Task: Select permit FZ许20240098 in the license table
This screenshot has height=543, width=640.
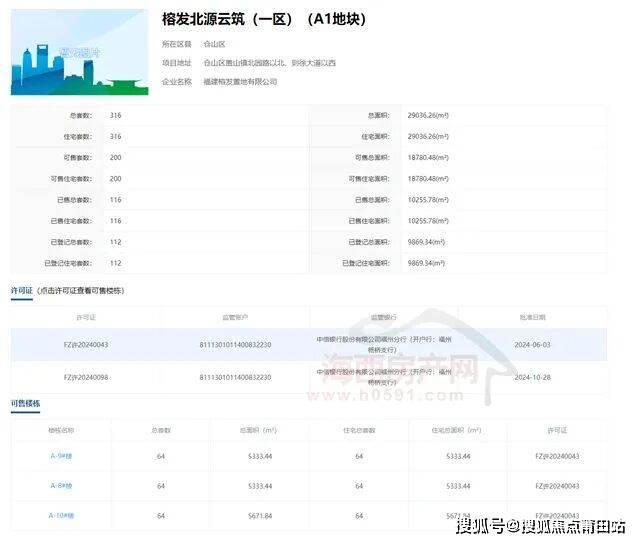Action: coord(85,376)
